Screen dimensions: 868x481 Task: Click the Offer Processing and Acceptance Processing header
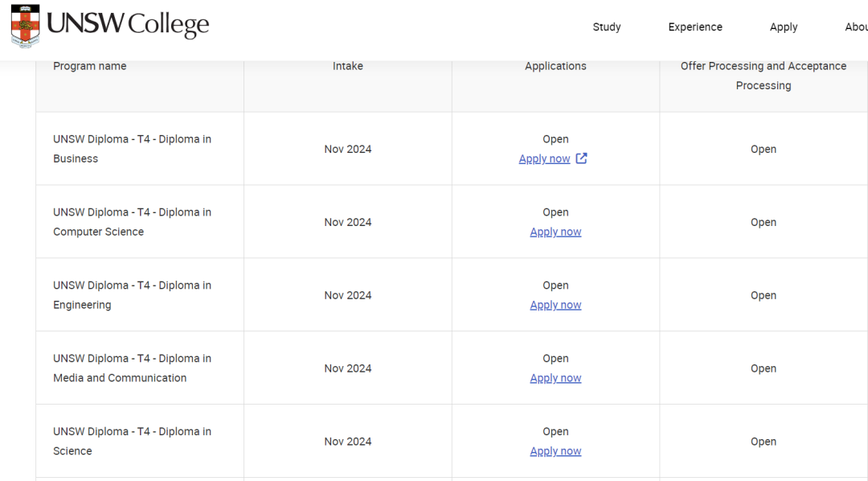[x=764, y=76]
